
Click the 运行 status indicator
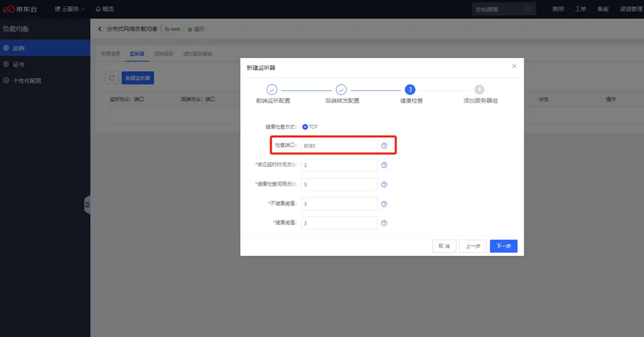coord(196,29)
